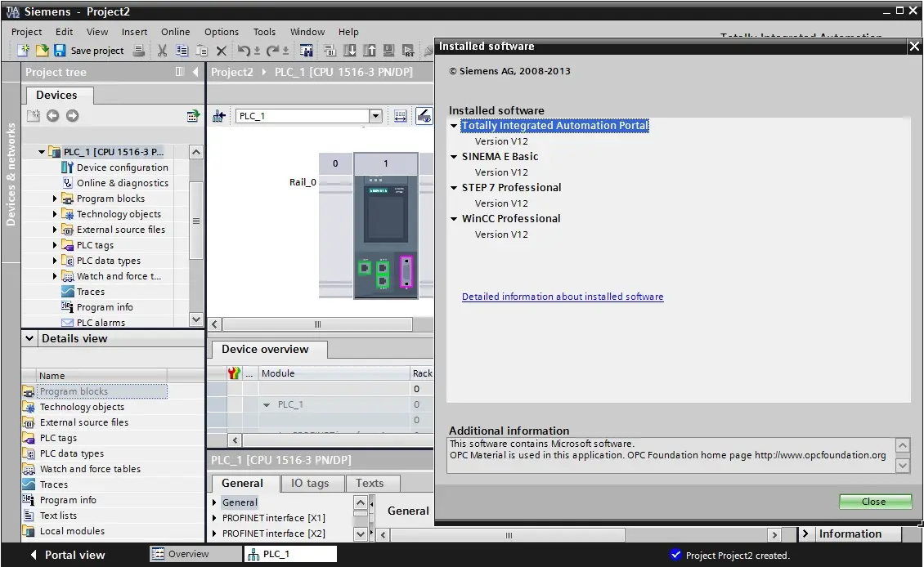This screenshot has width=924, height=567.
Task: Collapse the Project tree panel with the arrow
Action: [195, 72]
